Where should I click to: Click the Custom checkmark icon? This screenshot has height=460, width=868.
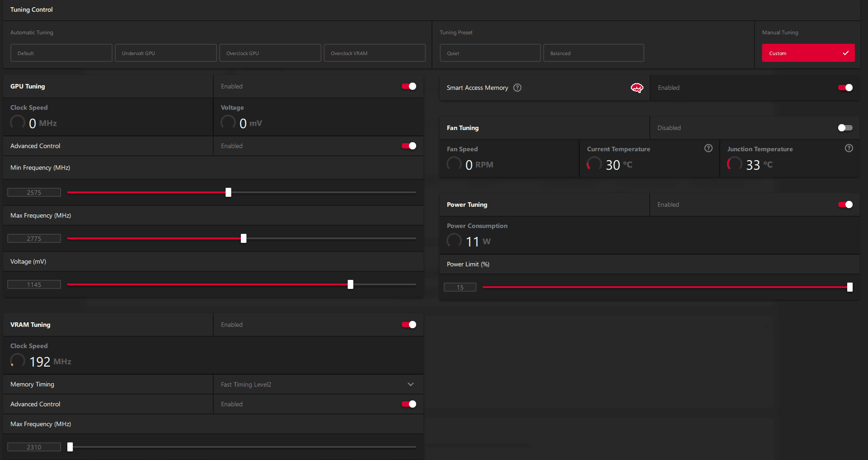[x=845, y=53]
